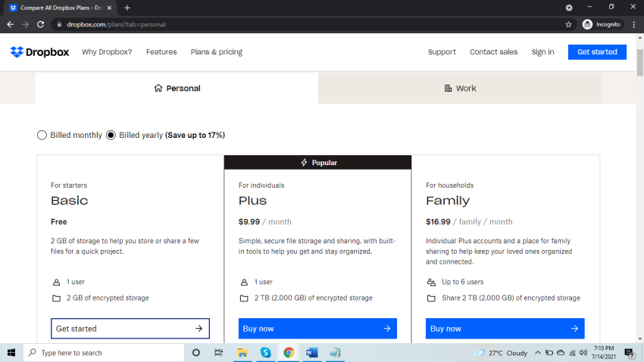Select Billed yearly radio button

tap(111, 135)
